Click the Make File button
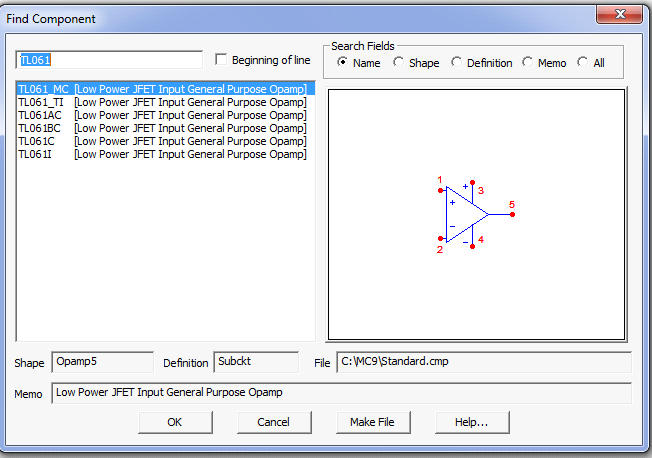The width and height of the screenshot is (652, 458). (373, 422)
